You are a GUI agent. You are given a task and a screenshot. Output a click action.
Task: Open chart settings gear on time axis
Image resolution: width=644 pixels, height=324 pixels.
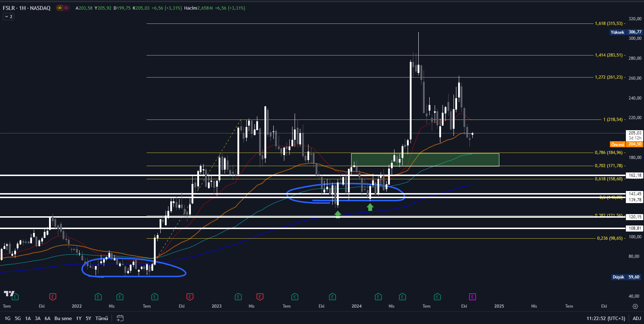(635, 306)
